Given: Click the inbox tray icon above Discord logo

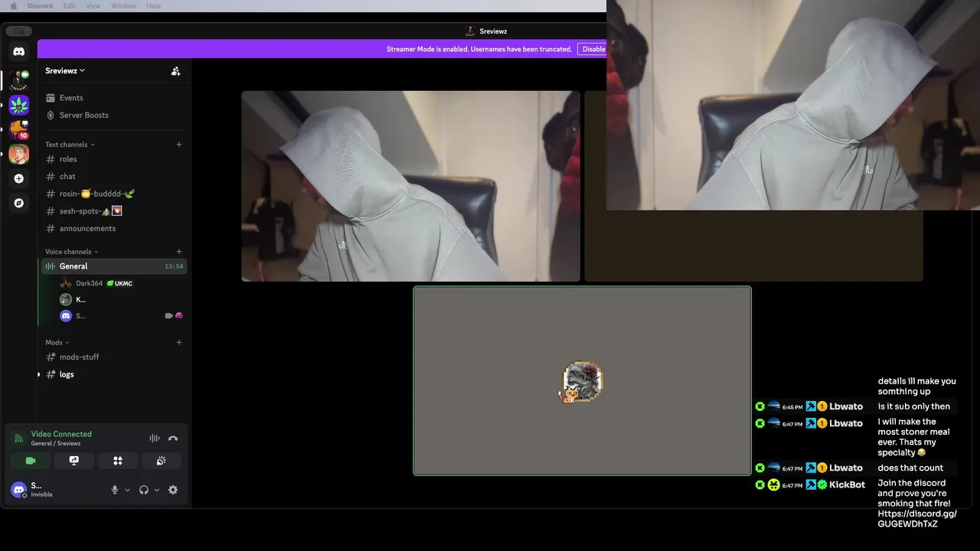Looking at the screenshot, I should pyautogui.click(x=19, y=31).
